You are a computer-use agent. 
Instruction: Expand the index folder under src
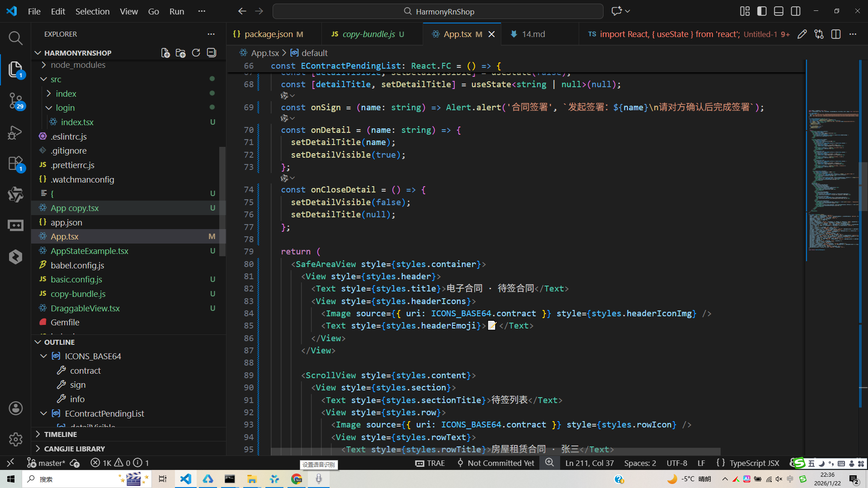pyautogui.click(x=49, y=94)
